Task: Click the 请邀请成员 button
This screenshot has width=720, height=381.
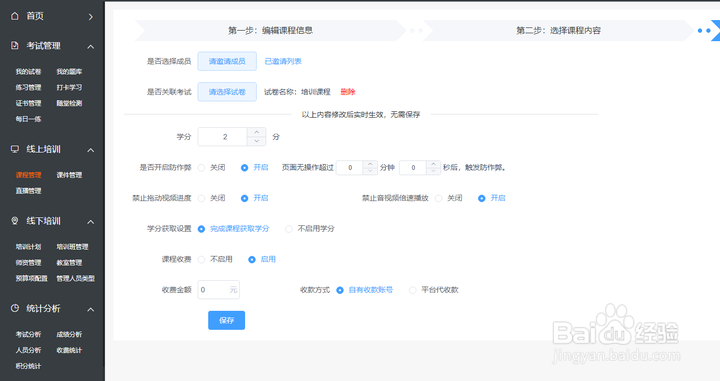Action: click(227, 61)
